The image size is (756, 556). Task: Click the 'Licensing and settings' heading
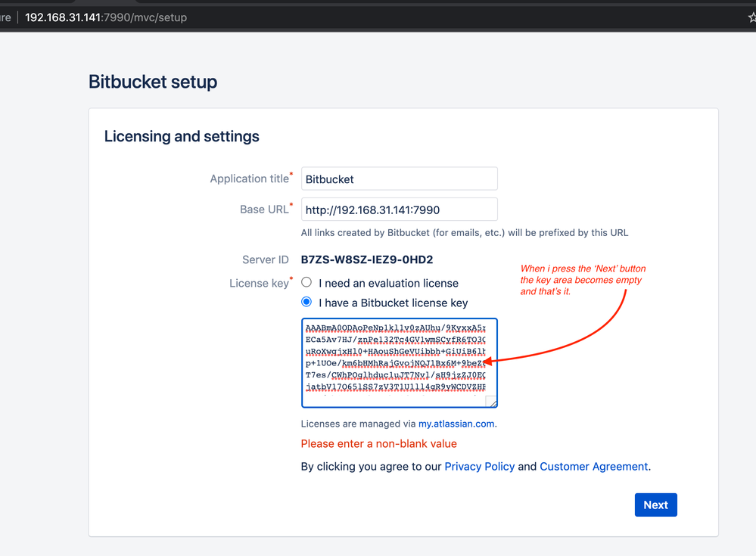point(182,136)
